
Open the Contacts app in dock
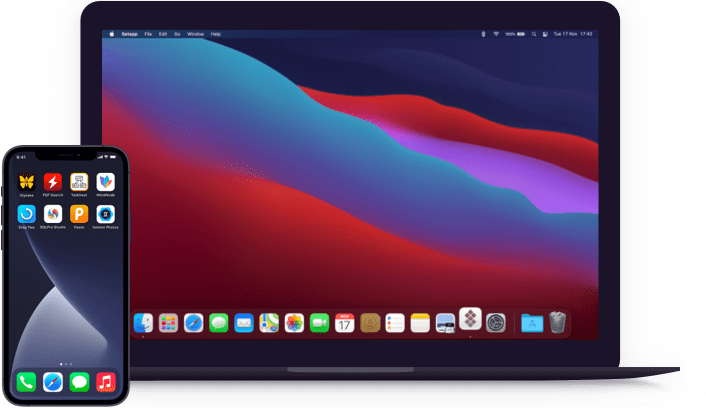pos(370,323)
